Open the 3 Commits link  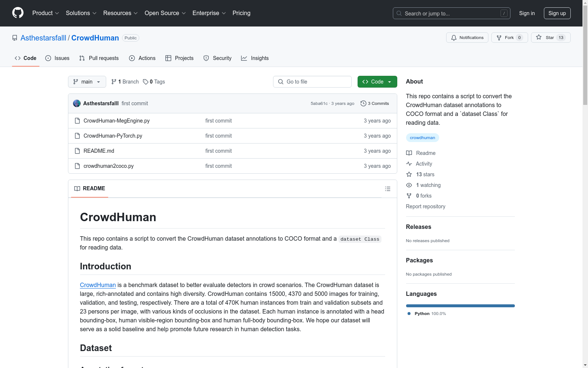point(375,103)
